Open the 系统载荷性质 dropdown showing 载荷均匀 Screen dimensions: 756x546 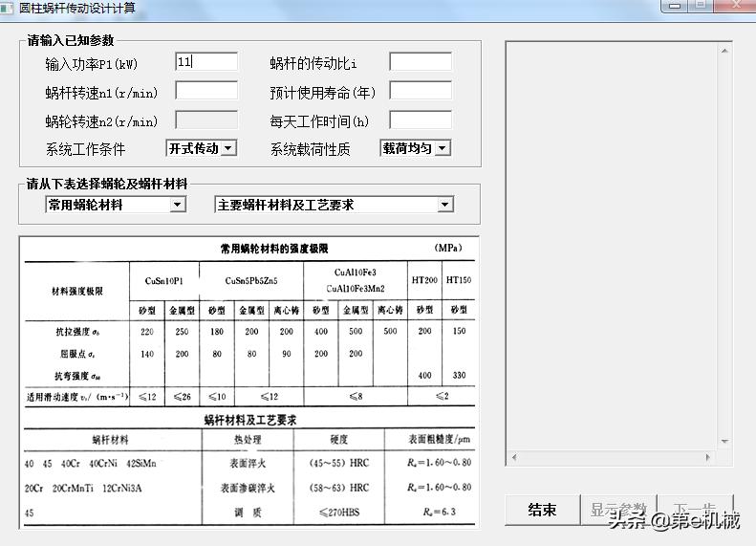pos(443,148)
